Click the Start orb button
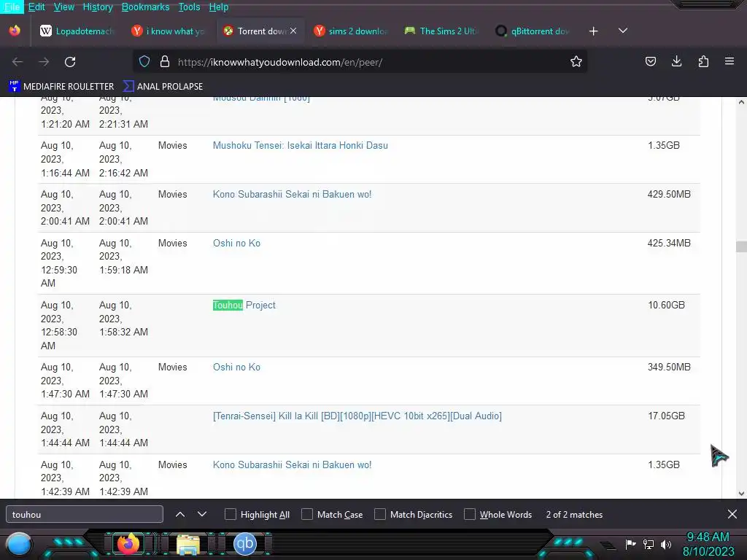 19,545
